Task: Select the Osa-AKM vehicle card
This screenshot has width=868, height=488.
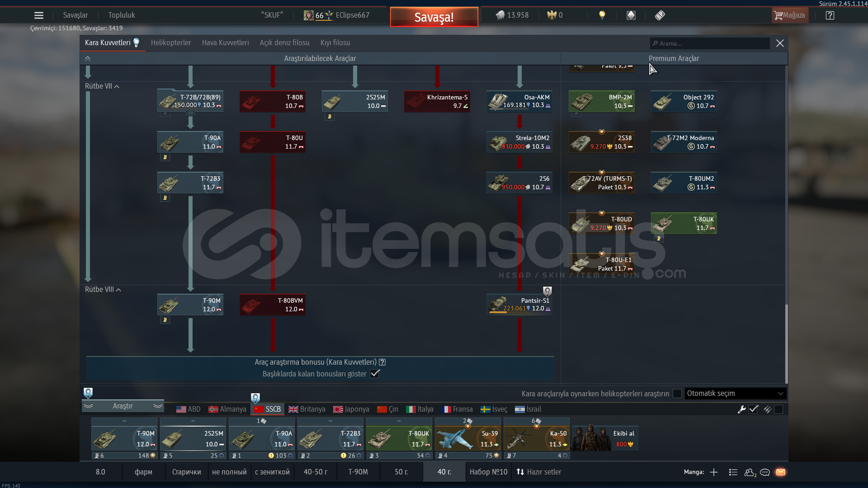Action: [x=519, y=101]
